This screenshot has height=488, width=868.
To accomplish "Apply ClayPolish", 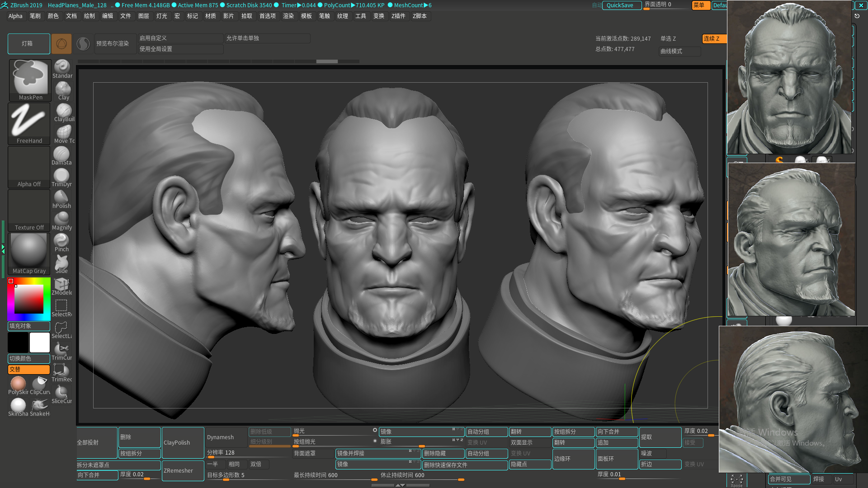I will (183, 443).
